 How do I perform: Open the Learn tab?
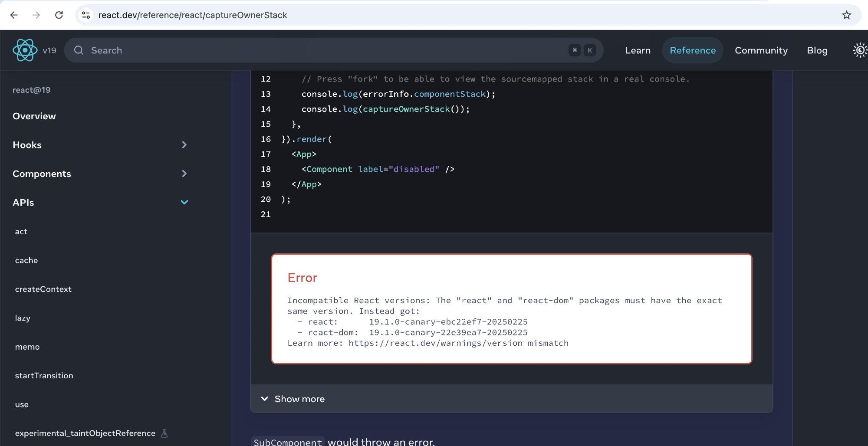(638, 50)
